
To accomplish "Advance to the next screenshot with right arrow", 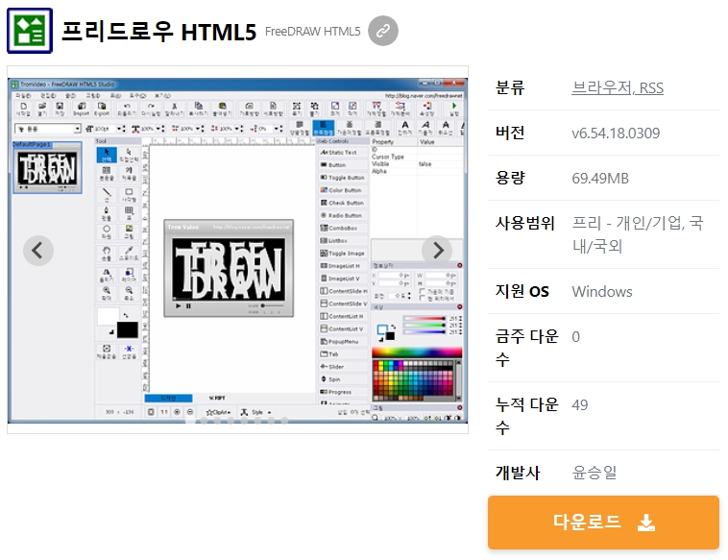I will click(437, 251).
